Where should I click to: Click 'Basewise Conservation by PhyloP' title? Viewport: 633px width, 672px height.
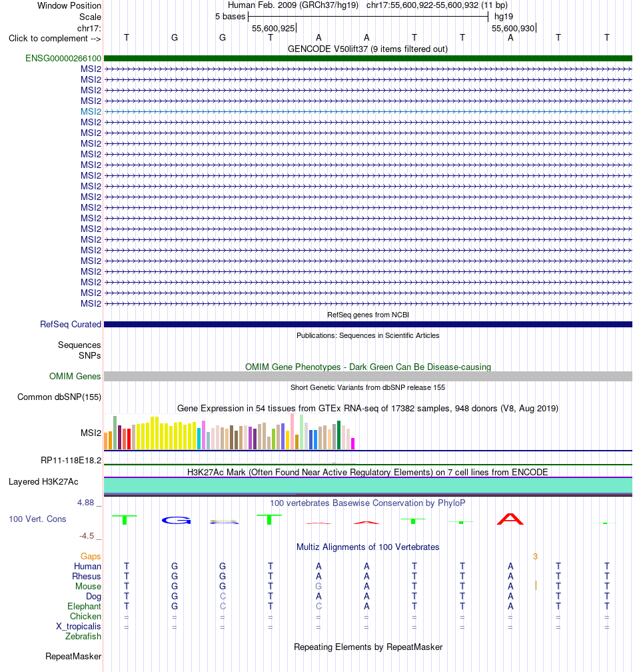(x=367, y=503)
